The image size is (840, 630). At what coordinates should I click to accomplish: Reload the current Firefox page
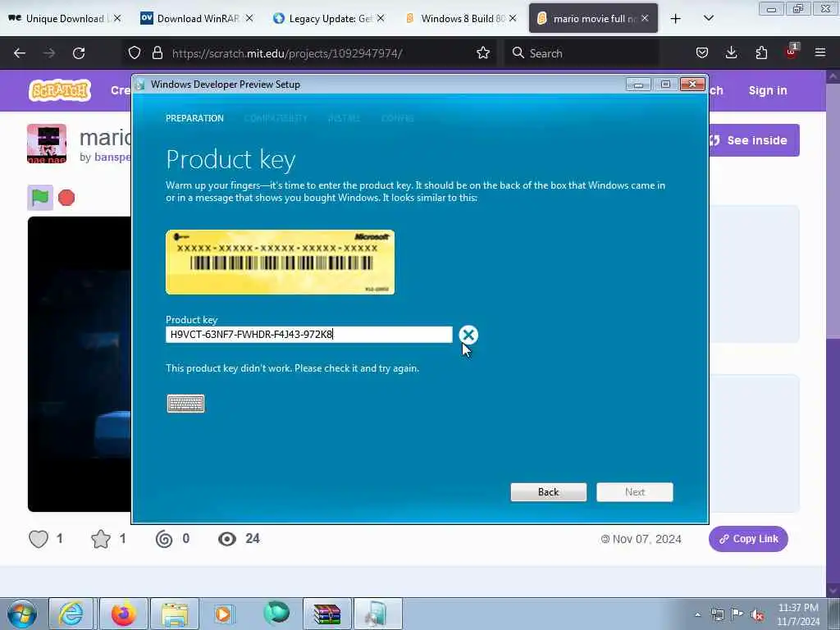coord(79,53)
